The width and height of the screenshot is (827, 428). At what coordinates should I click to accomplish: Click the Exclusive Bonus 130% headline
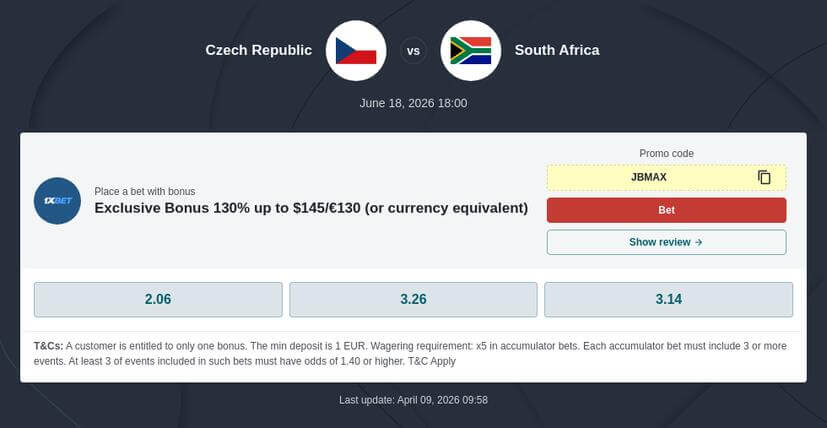point(311,208)
